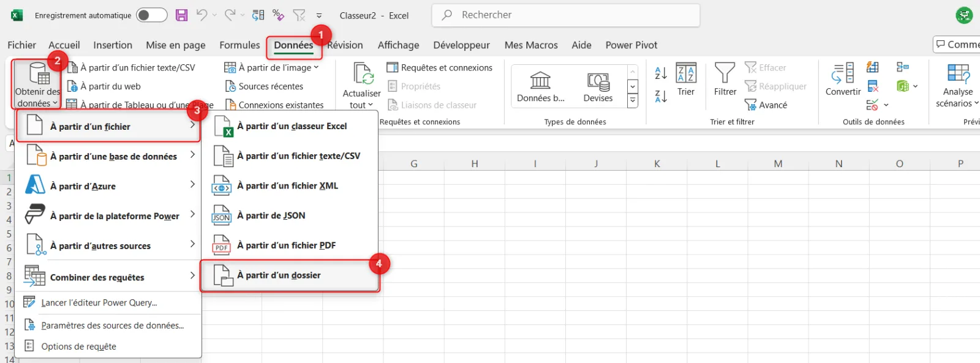The image size is (980, 363).
Task: Click the Commentaires button
Action: click(957, 45)
